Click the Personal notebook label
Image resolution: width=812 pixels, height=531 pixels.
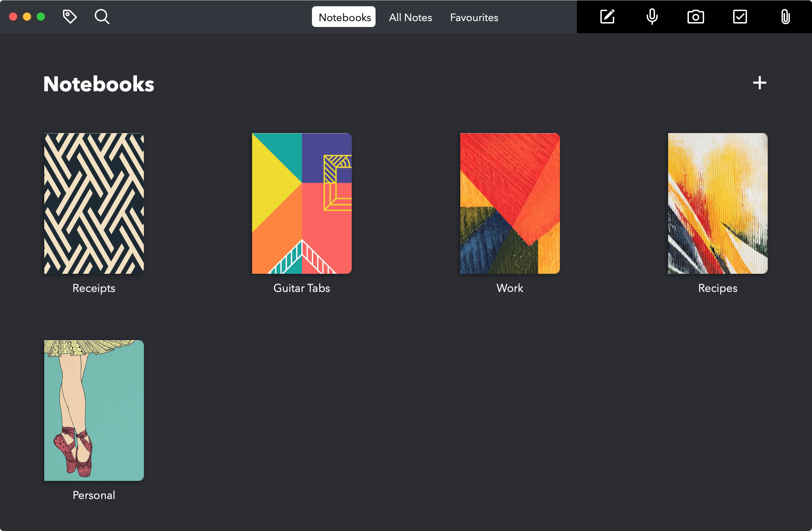pyautogui.click(x=94, y=495)
